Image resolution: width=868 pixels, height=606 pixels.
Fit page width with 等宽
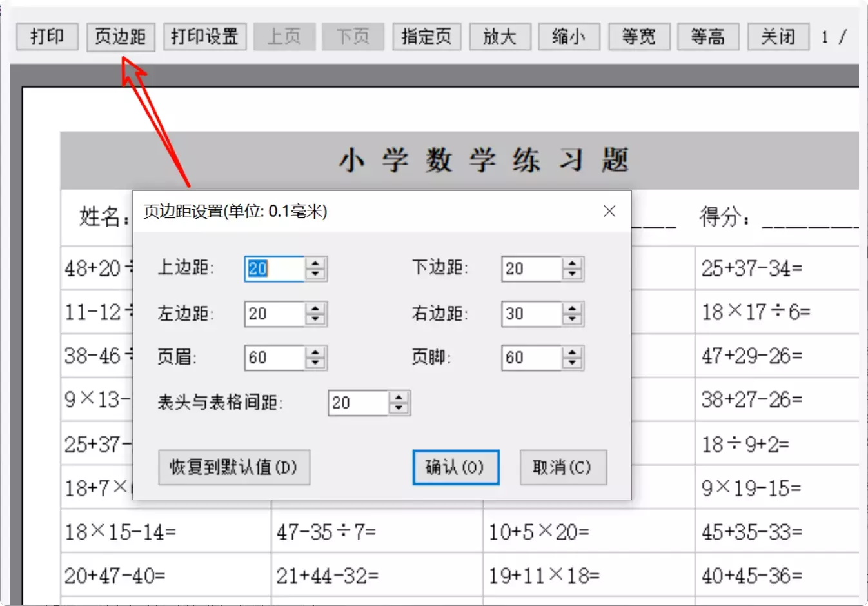[x=638, y=37]
